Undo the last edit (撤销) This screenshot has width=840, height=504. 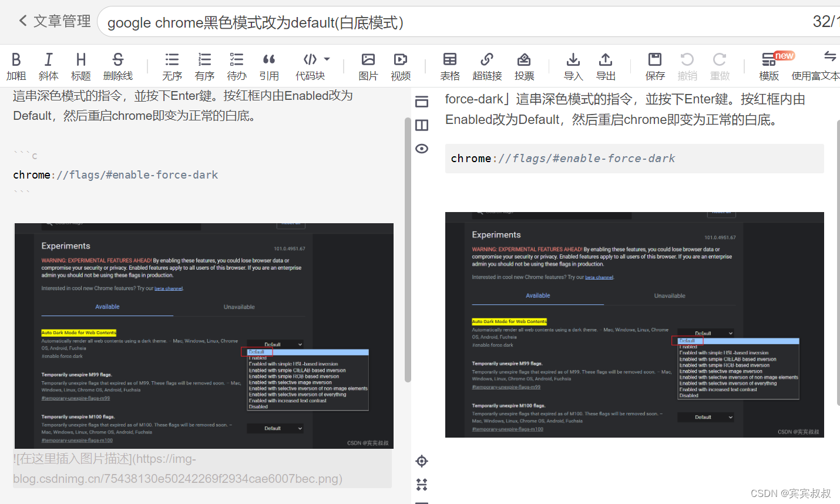pos(687,66)
